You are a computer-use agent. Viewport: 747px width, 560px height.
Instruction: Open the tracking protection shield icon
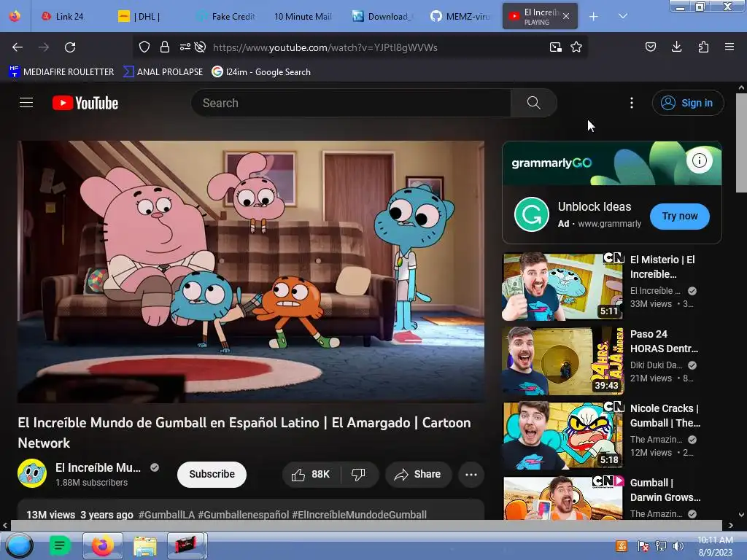coord(144,47)
